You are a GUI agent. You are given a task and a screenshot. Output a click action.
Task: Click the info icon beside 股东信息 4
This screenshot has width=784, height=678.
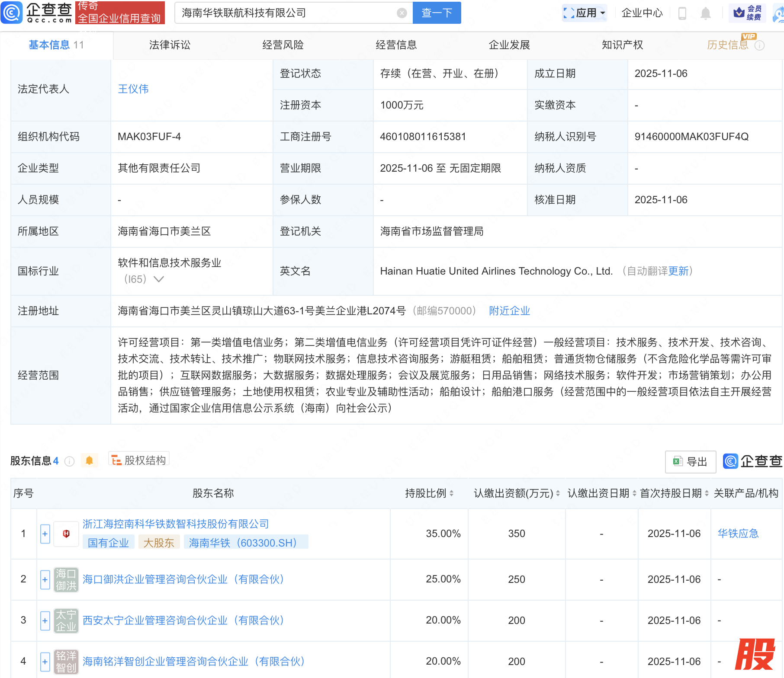[69, 461]
